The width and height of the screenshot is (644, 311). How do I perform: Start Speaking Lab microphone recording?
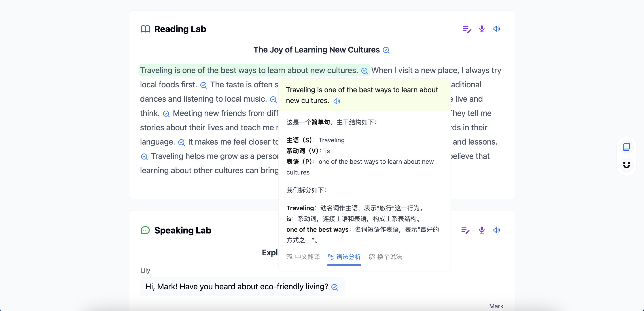click(482, 230)
